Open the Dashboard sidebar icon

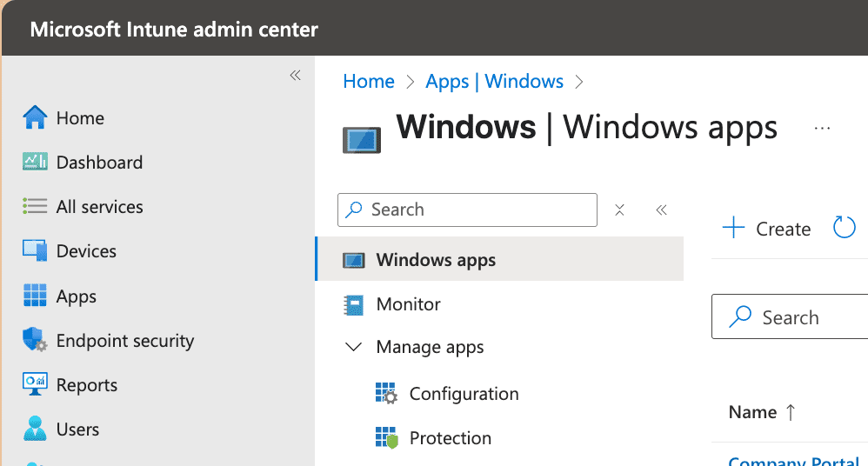[35, 163]
